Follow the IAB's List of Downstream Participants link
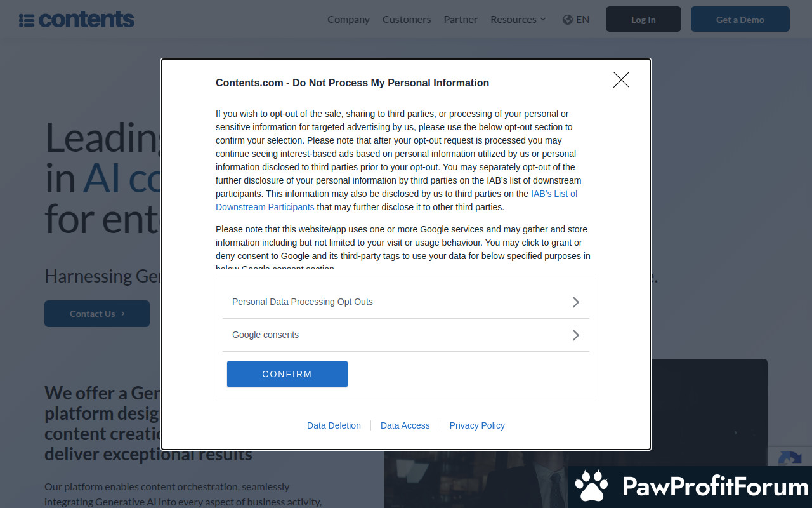812x508 pixels. tap(396, 200)
